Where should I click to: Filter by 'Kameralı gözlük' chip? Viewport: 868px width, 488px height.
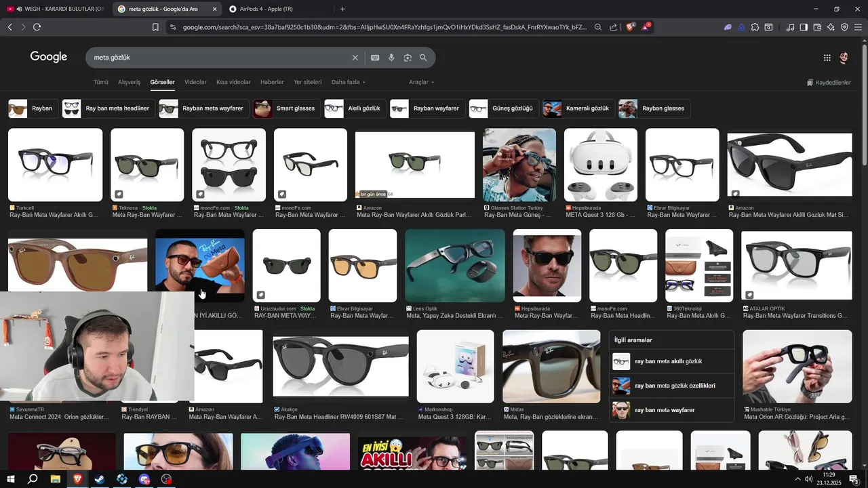(577, 108)
